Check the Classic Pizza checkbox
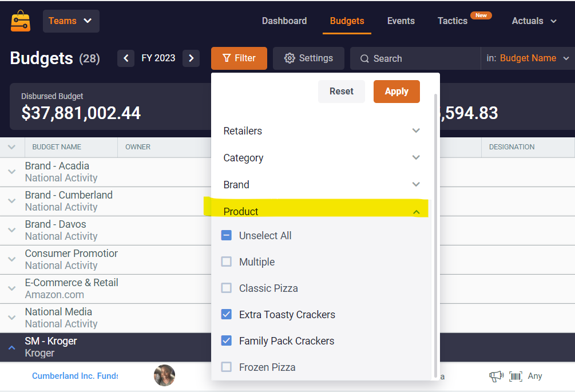The image size is (575, 392). pos(227,288)
